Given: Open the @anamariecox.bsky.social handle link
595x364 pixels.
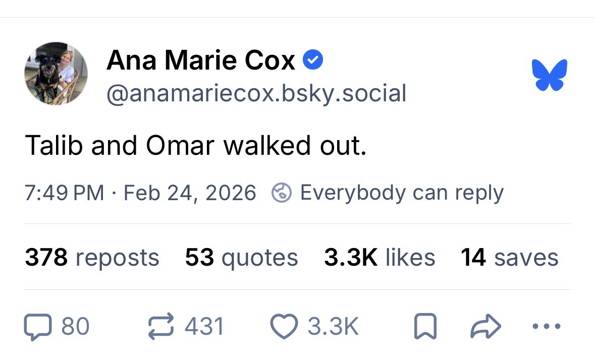Looking at the screenshot, I should (256, 93).
